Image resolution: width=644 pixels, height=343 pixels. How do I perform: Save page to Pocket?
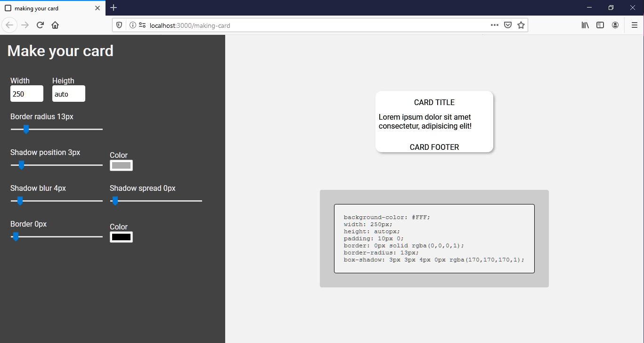[x=508, y=25]
